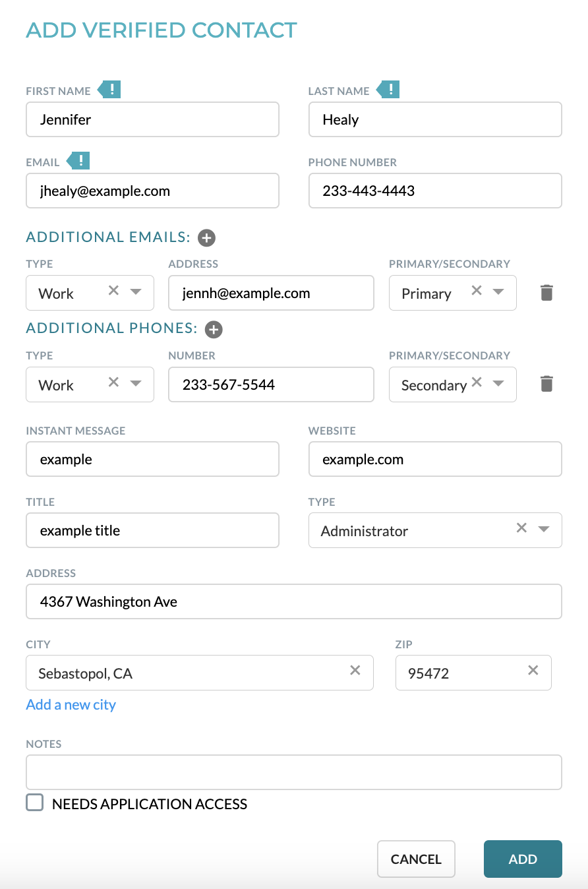Focus the First Name field with Jennifer

point(153,119)
